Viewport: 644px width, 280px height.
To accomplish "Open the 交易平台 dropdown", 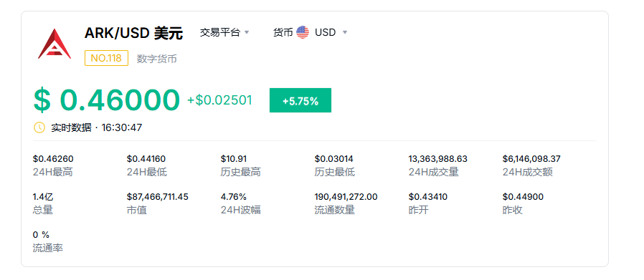I will (x=224, y=32).
